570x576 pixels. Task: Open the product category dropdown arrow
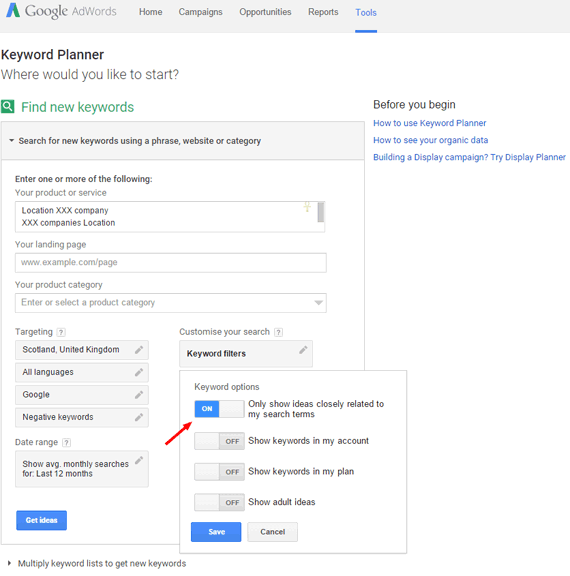pos(318,303)
